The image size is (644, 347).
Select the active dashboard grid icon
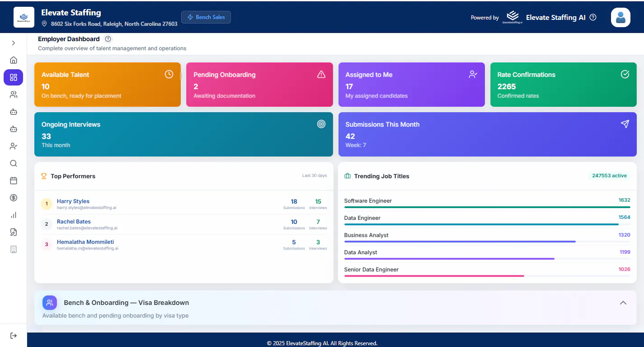(14, 77)
